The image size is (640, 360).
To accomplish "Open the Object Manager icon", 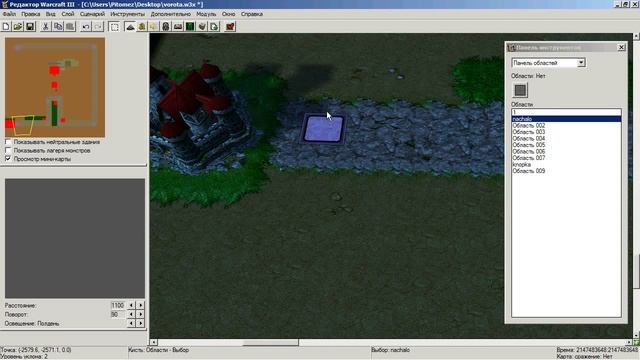I will (x=202, y=27).
